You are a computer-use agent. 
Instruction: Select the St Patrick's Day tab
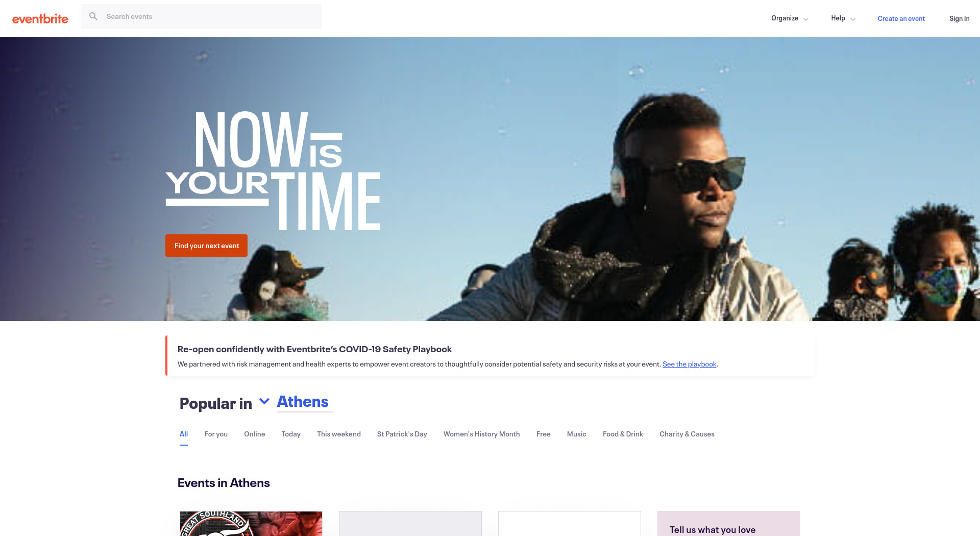click(x=402, y=434)
